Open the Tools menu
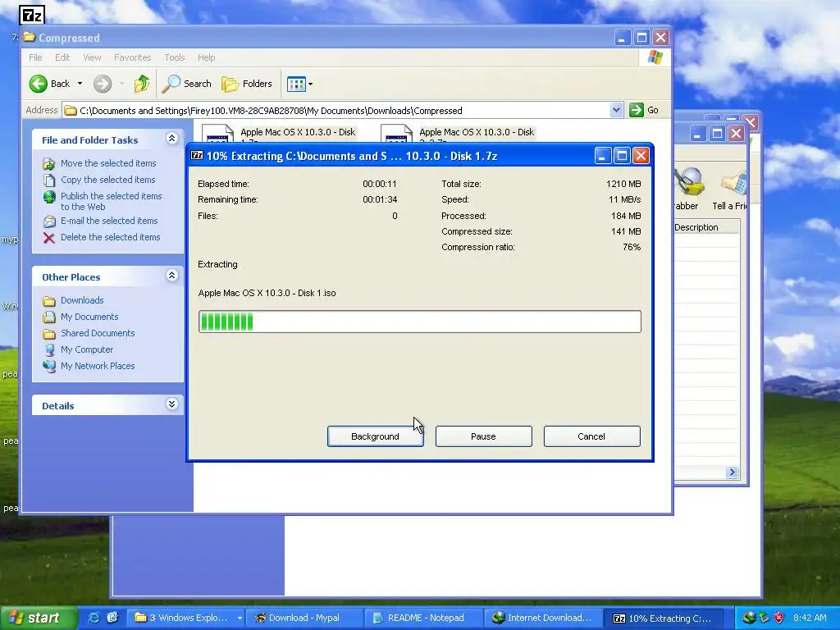 click(x=174, y=57)
